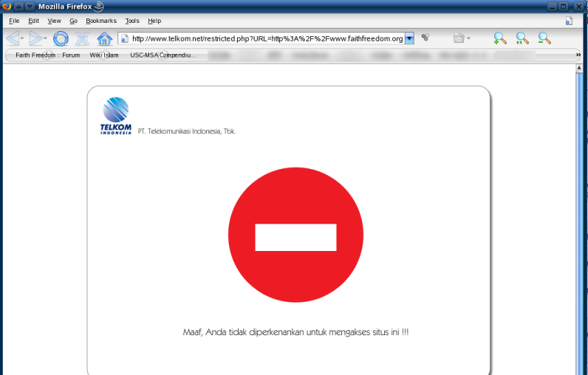Viewport: 588px width, 375px height.
Task: Click the Telkom Indonesia logo
Action: pyautogui.click(x=116, y=117)
